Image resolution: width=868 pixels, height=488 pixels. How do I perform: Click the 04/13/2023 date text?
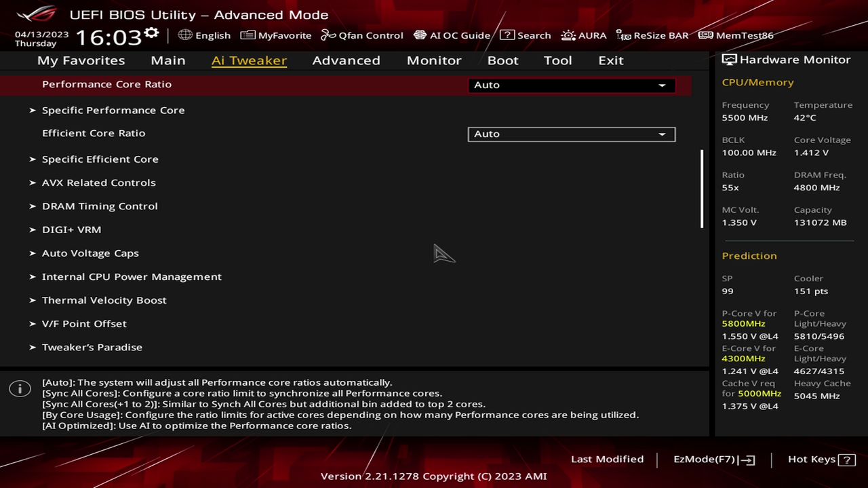(x=42, y=34)
